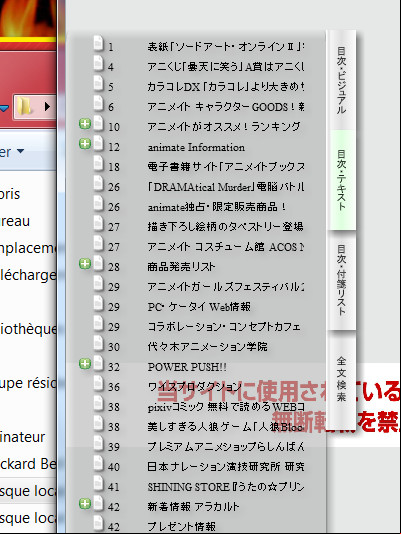Open the 表紙「ソードアート・オンラインⅡ」 entry
Screen dimensions: 401x534
click(x=226, y=46)
